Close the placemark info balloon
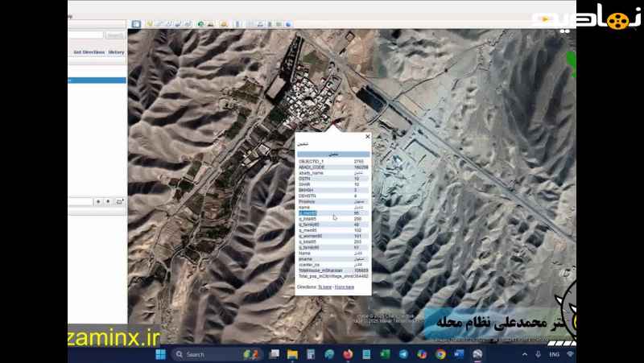The height and width of the screenshot is (363, 644). tap(368, 137)
